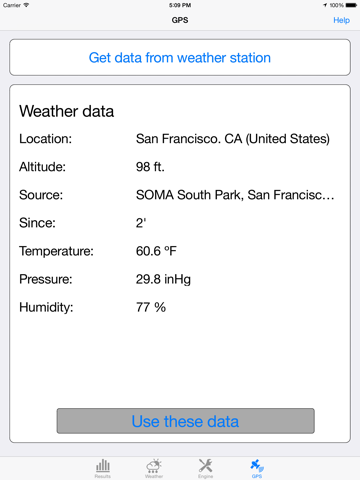Tap the Weather data heading
The image size is (360, 480).
click(x=66, y=111)
